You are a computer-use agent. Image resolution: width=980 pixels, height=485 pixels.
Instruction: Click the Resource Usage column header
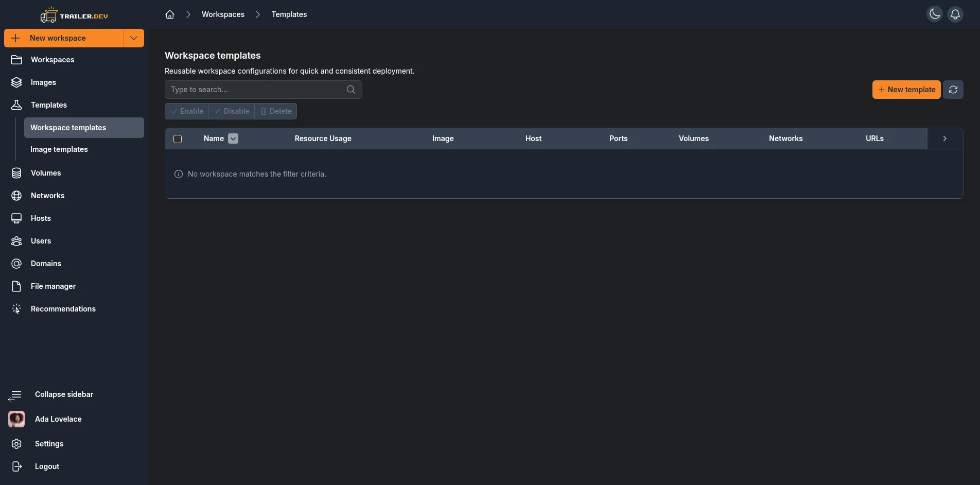click(323, 138)
